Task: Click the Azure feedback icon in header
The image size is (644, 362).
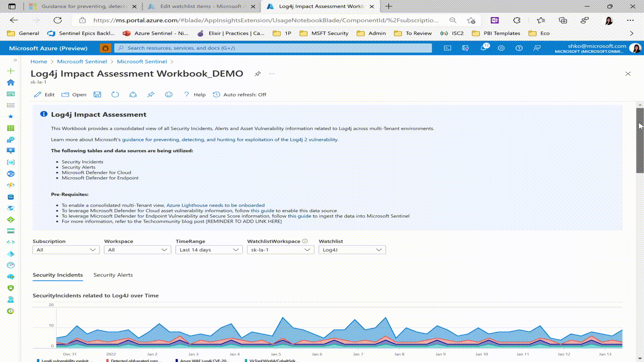Action: pos(537,48)
